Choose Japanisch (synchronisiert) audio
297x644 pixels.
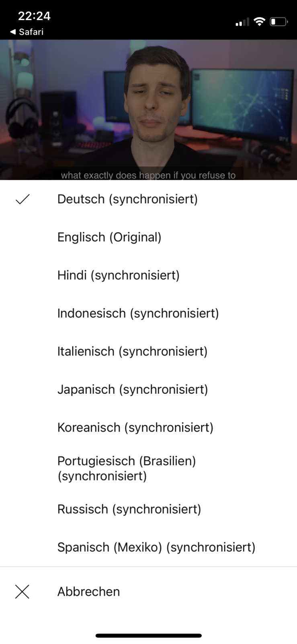[x=148, y=389]
